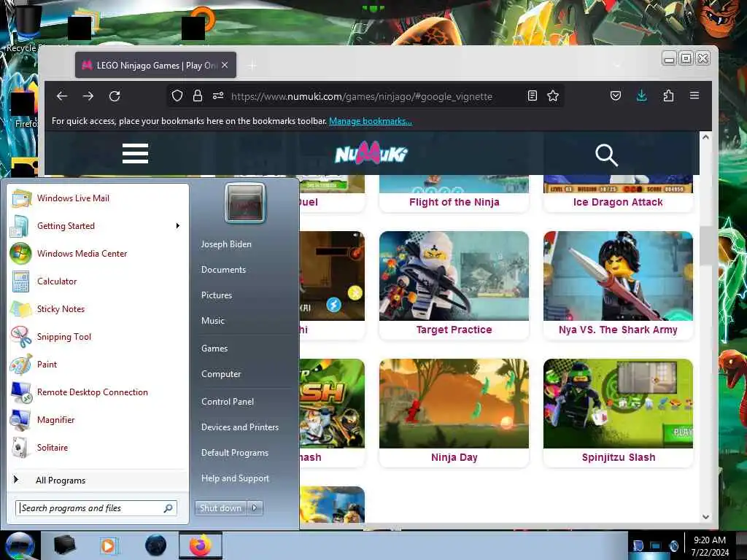Image resolution: width=747 pixels, height=560 pixels.
Task: Open Ninja Day game thumbnail
Action: [454, 403]
